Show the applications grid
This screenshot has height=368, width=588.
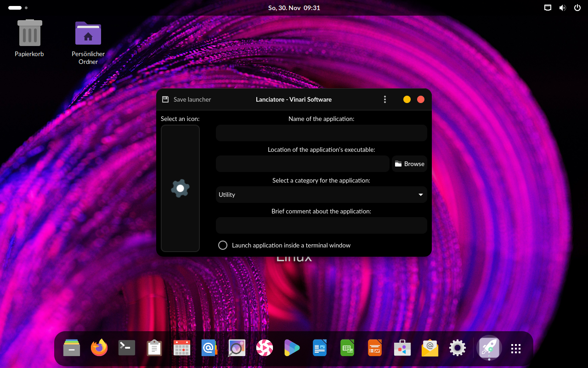(x=516, y=348)
